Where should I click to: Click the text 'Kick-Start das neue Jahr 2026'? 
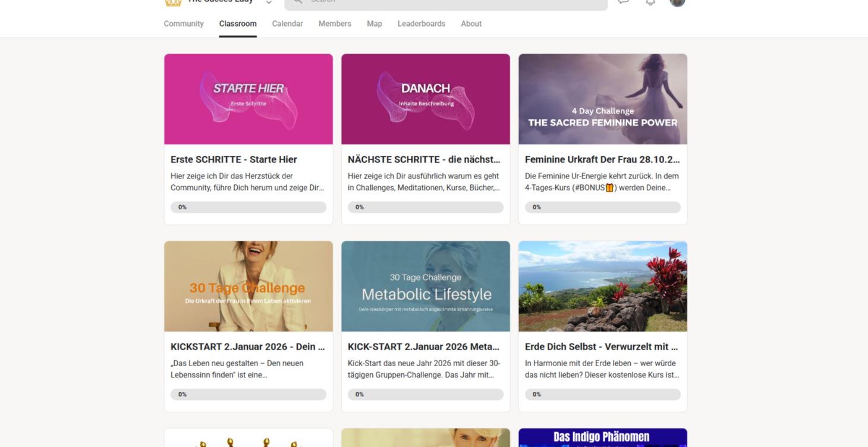point(424,369)
